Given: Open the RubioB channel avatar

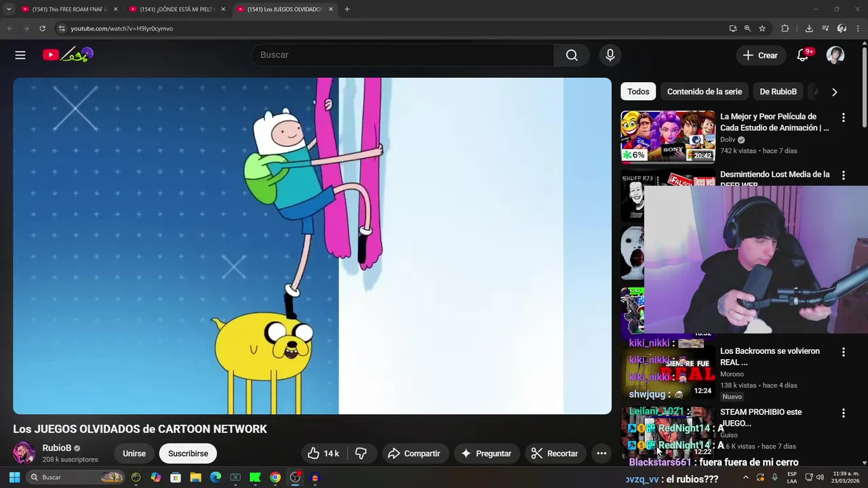Looking at the screenshot, I should tap(24, 453).
